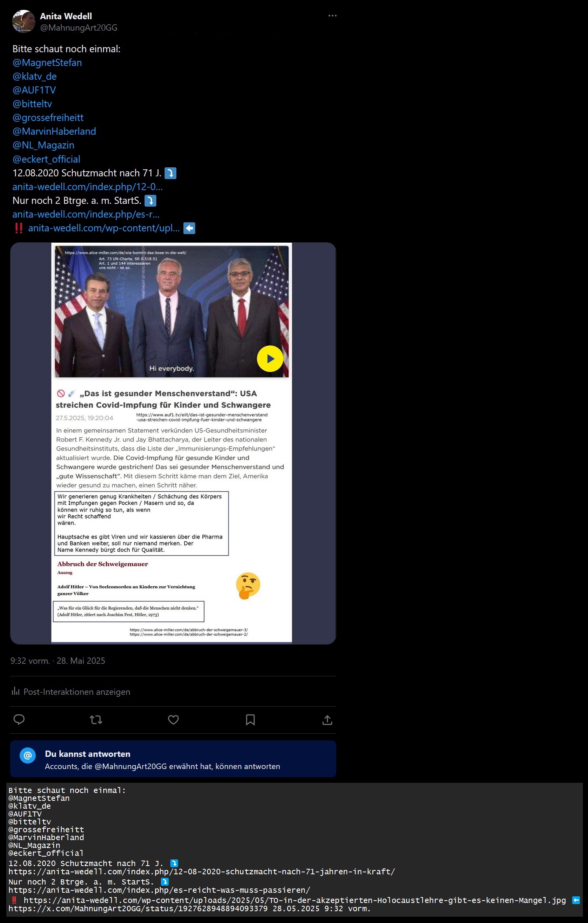Screen dimensions: 588x923
Task: Open anita-wedell.com/index.php/12-0... link
Action: tap(87, 187)
